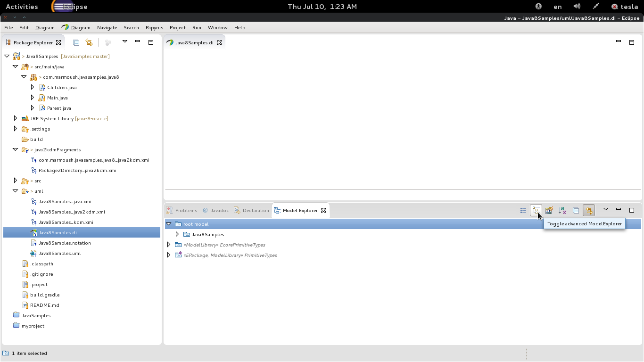Expand PrimitiveTypes EPackage node
The width and height of the screenshot is (644, 362).
pos(169,255)
